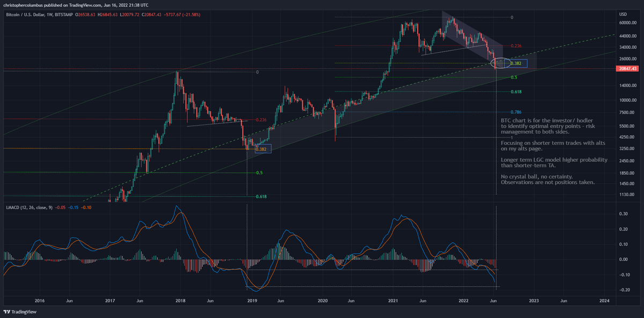
Task: Click the 1130.00 price axis label
Action: (x=626, y=194)
